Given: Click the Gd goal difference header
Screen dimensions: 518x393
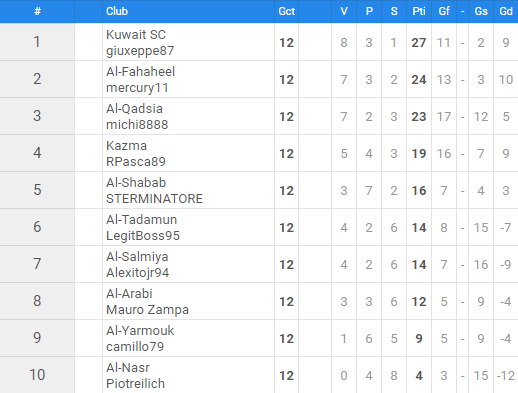Looking at the screenshot, I should pos(506,11).
